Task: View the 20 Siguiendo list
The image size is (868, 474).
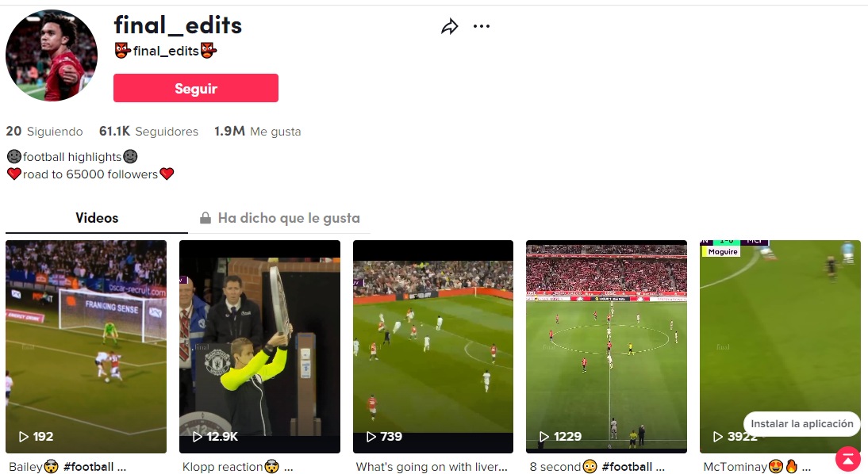Action: (x=44, y=132)
